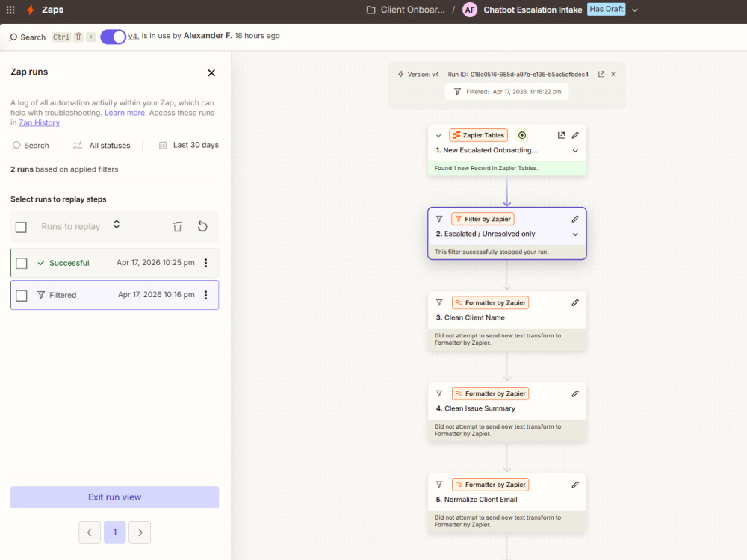Viewport: 747px width, 560px height.
Task: Click the Filter by Zapier badge
Action: click(x=483, y=219)
